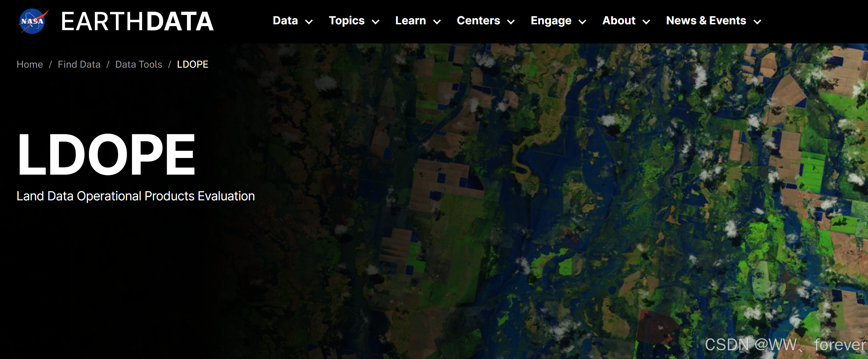Expand the chevron beside News & Events
The image size is (868, 359).
pos(757,22)
